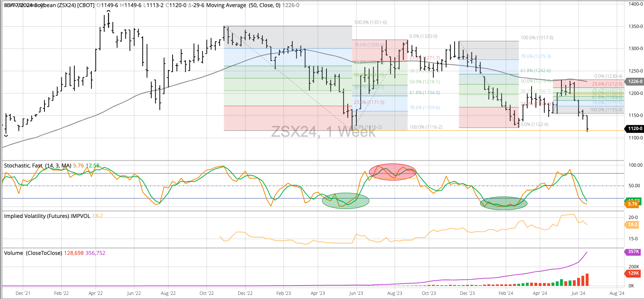Screen dimensions: 644x299
Task: Click the red 129K volume tag
Action: (633, 273)
